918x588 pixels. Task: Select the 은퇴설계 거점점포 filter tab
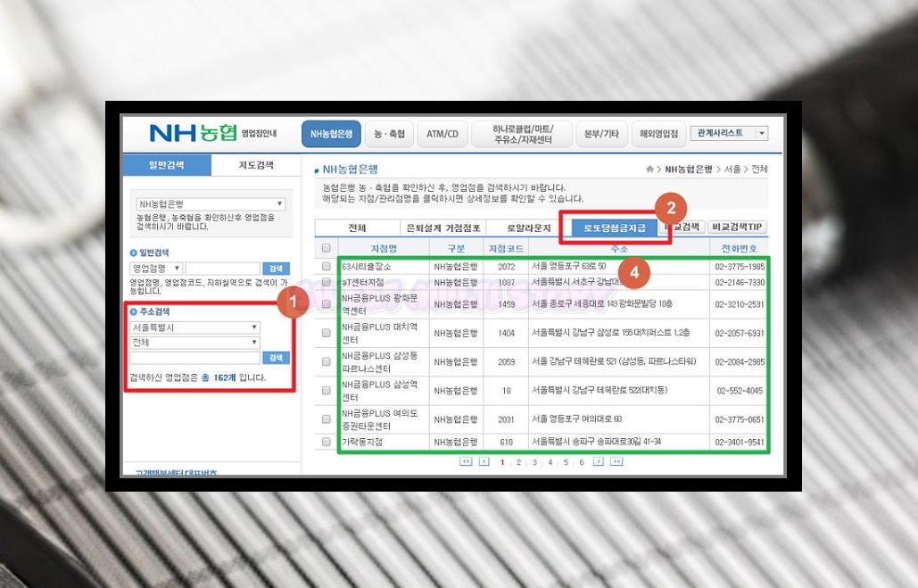[x=443, y=228]
